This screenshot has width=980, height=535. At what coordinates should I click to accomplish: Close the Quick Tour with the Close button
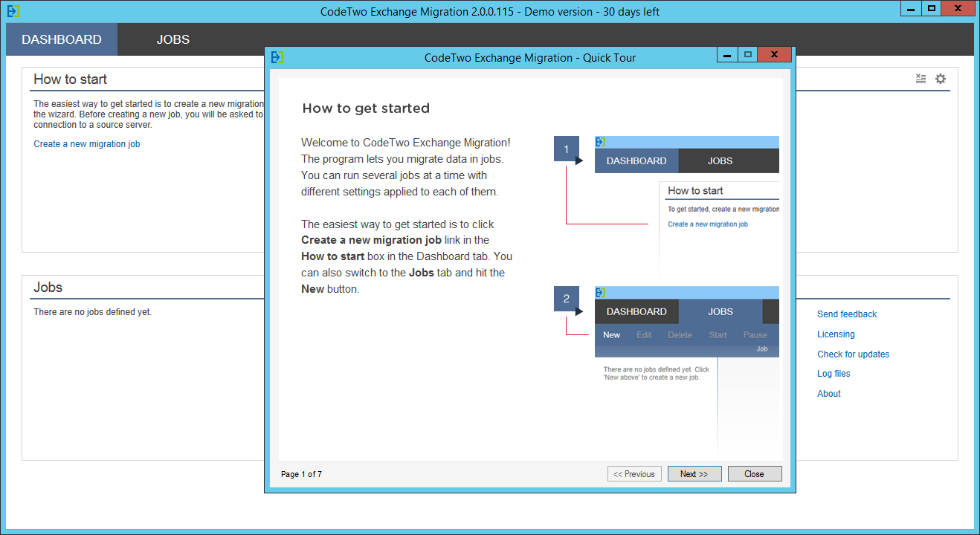755,474
